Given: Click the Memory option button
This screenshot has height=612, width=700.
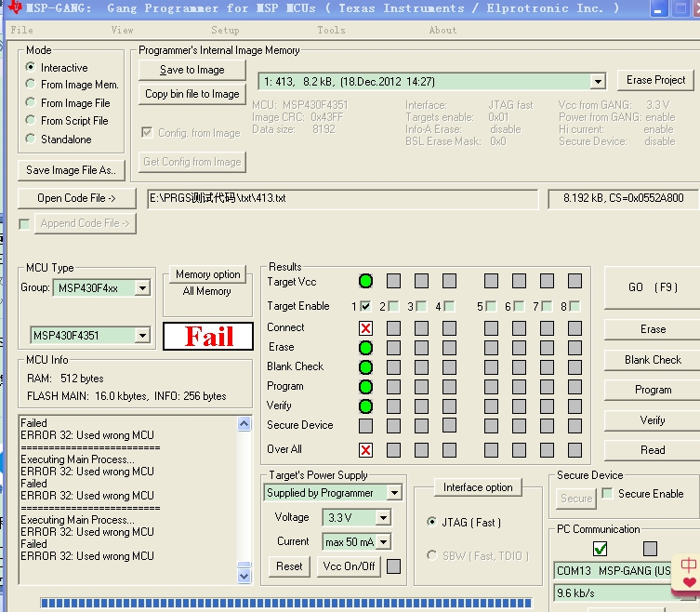Looking at the screenshot, I should point(207,273).
